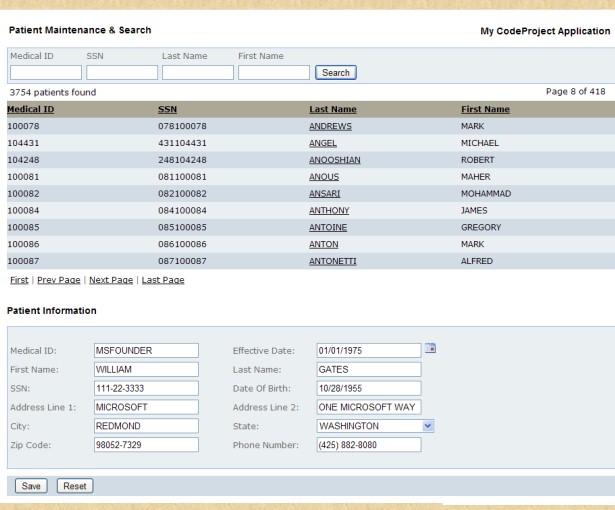615x510 pixels.
Task: Go to Last Page link
Action: coord(163,280)
